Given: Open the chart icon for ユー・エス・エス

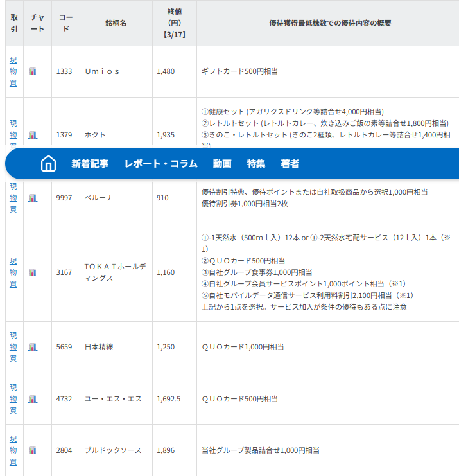Looking at the screenshot, I should click(x=33, y=399).
